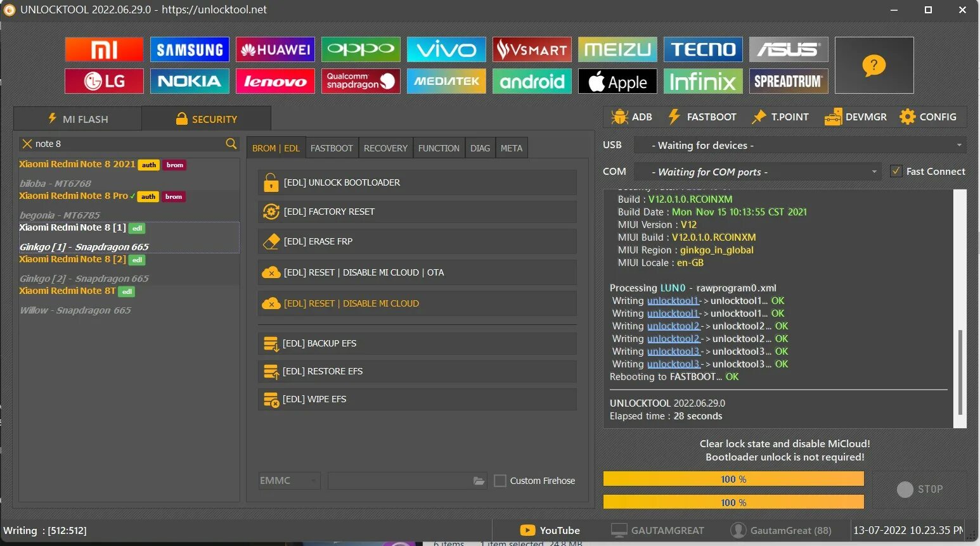Image resolution: width=980 pixels, height=546 pixels.
Task: Open the help question mark panel
Action: [874, 65]
